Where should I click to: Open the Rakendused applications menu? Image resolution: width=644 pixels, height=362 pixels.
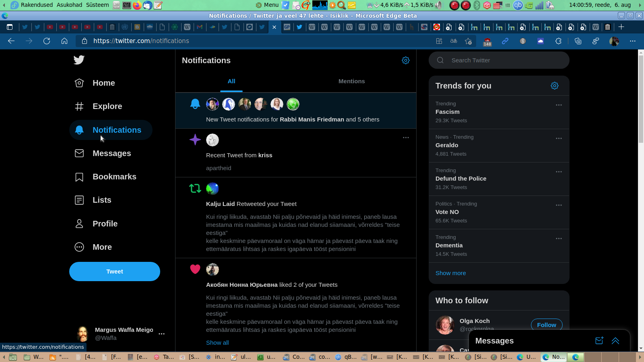(37, 5)
